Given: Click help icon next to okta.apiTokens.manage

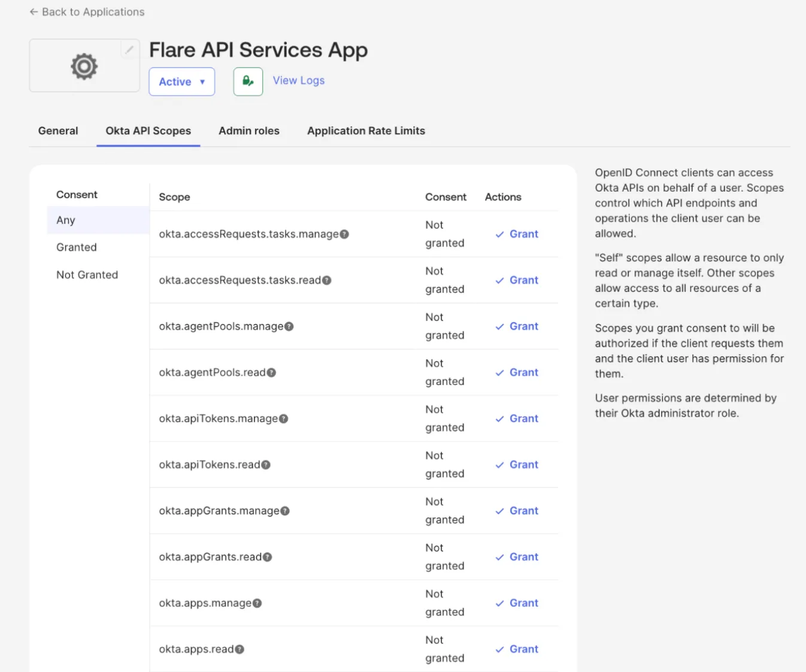Looking at the screenshot, I should 284,419.
